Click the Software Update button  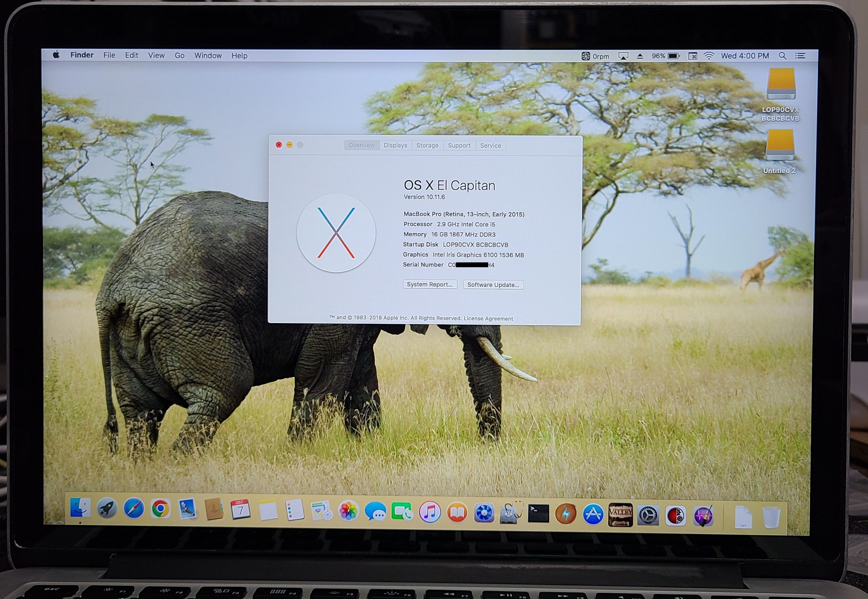pos(493,285)
